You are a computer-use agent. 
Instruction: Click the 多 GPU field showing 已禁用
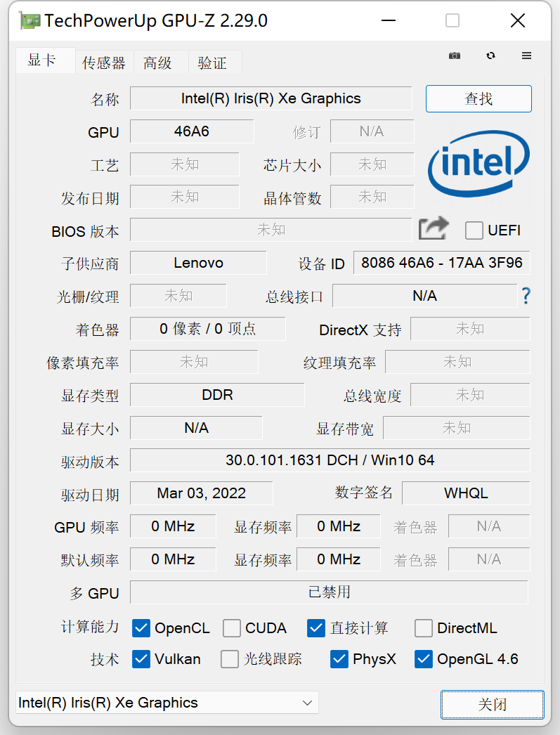[329, 592]
